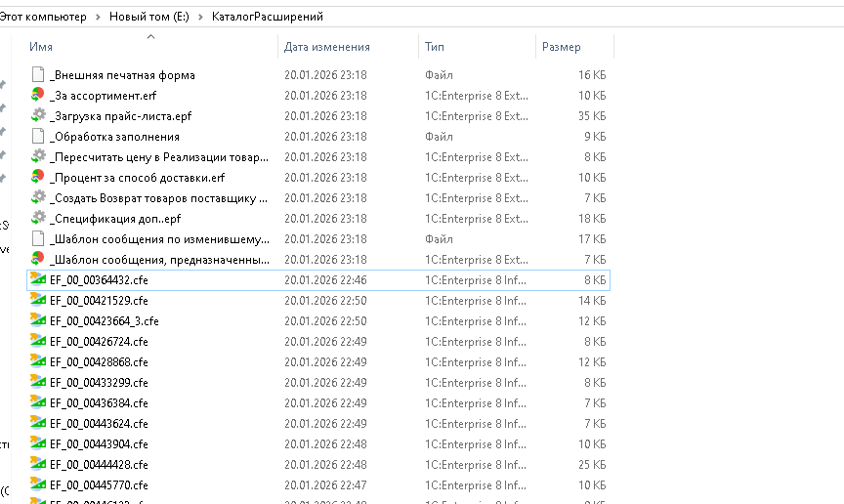844x504 pixels.
Task: Click the icon of _За ассортимент.erf
Action: click(38, 96)
